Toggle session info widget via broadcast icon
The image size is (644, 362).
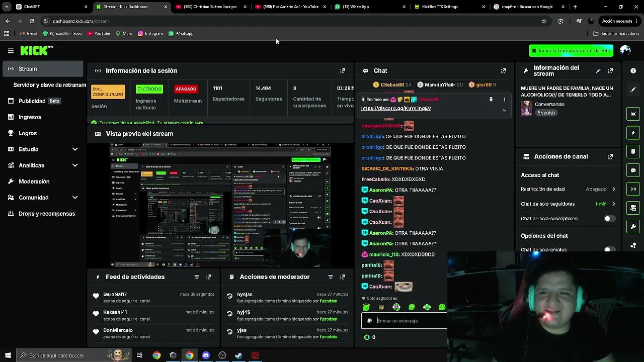coord(633,189)
